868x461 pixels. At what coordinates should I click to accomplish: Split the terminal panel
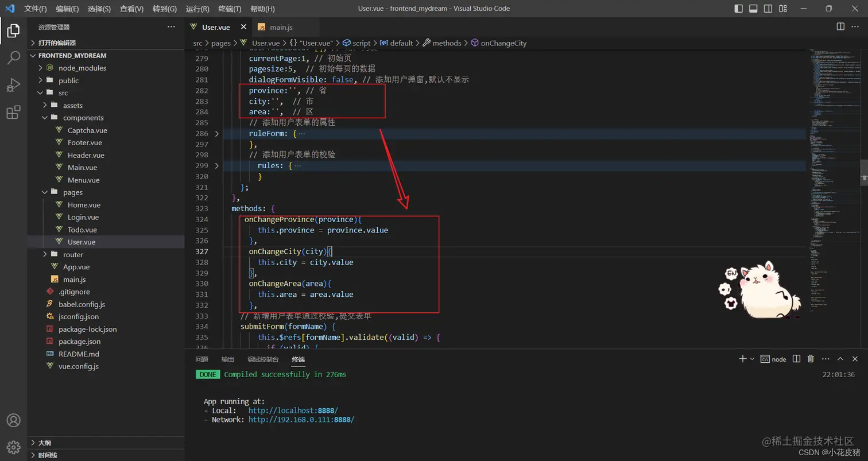[796, 359]
